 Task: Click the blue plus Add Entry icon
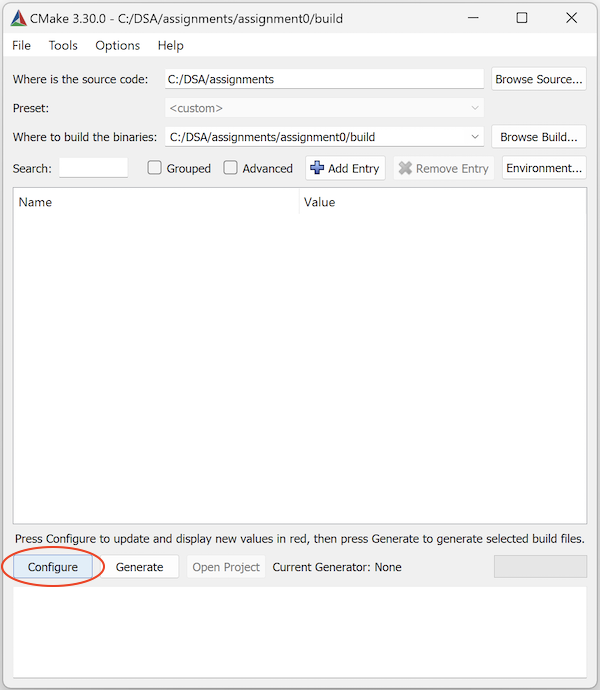317,168
